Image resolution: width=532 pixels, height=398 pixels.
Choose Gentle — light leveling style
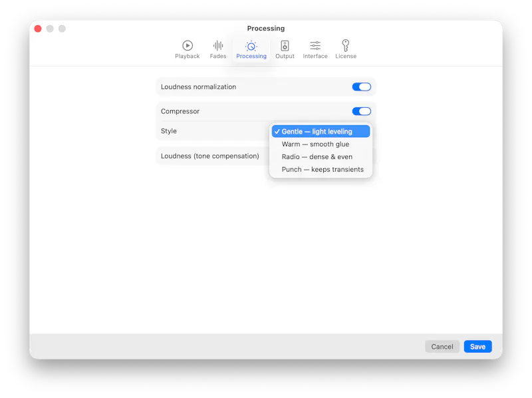[x=321, y=131]
